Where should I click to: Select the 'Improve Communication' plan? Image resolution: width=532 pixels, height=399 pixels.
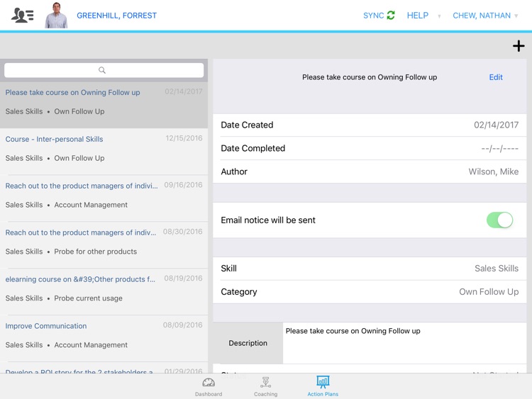(104, 339)
